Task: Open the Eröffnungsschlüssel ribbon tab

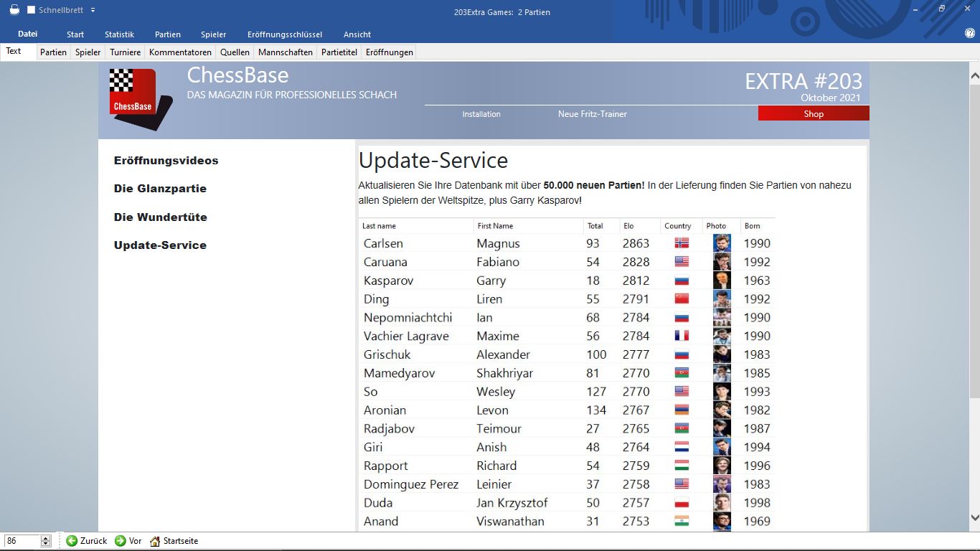Action: (x=284, y=34)
